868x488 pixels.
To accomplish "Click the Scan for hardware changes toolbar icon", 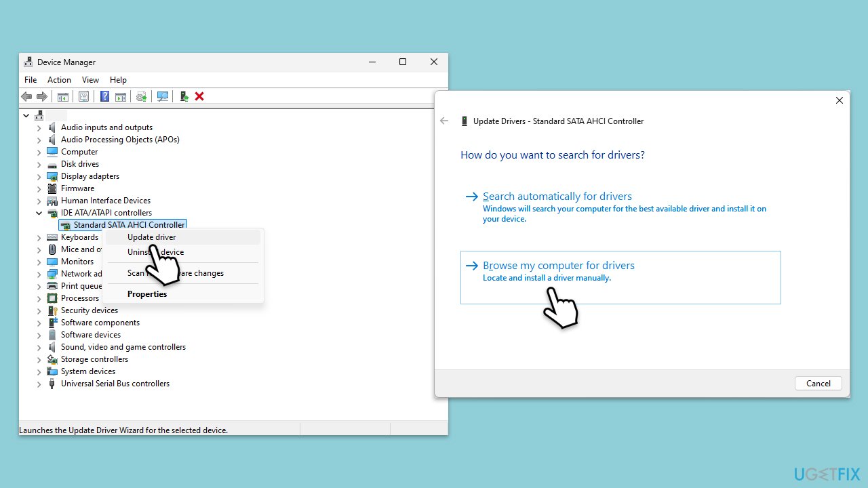I will (163, 96).
